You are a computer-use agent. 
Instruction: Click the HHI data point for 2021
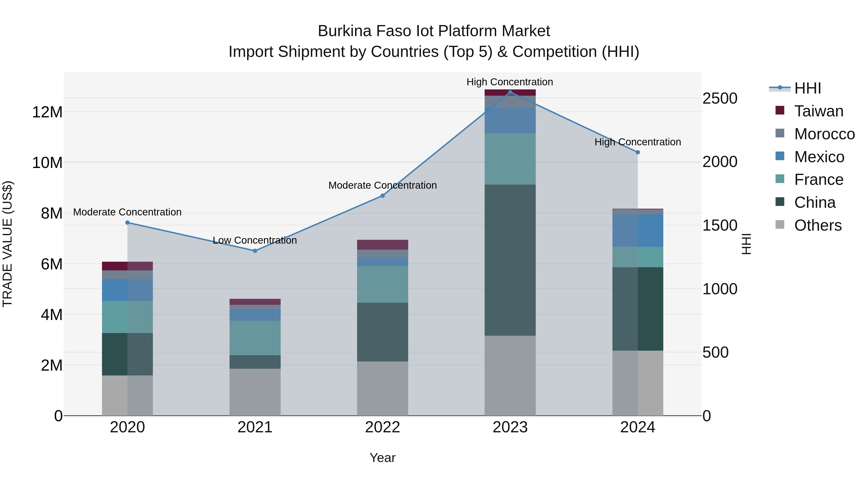click(x=255, y=251)
